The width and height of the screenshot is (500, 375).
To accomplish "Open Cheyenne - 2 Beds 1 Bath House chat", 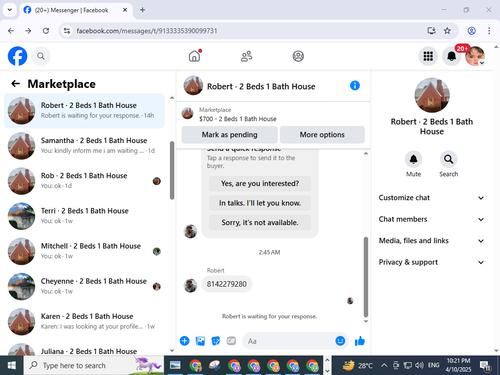I will tap(84, 286).
